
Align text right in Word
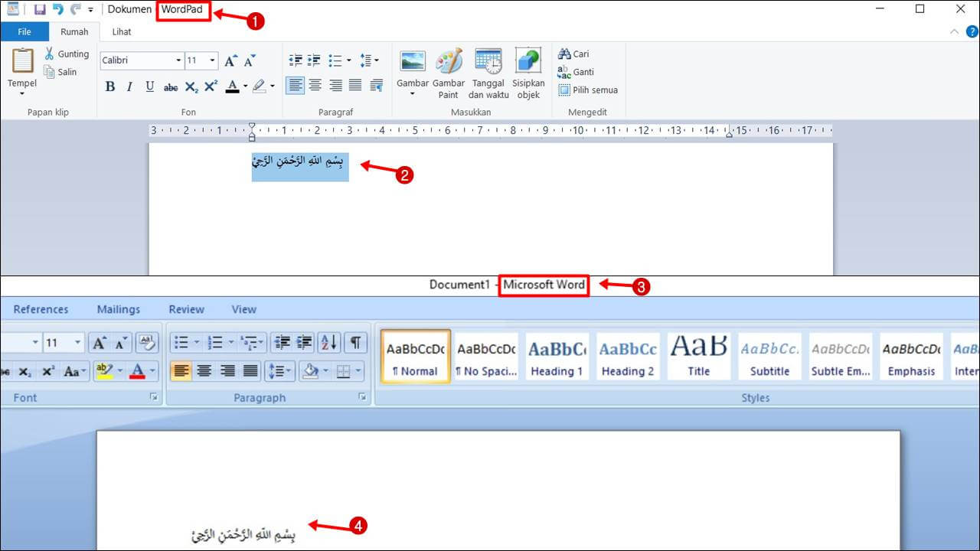tap(227, 371)
